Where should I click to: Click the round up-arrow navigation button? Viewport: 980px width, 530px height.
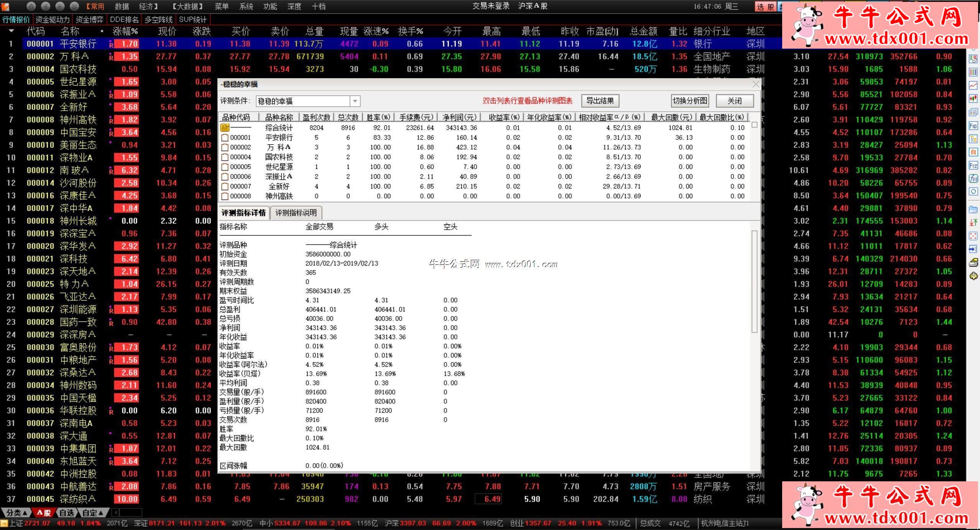pos(31,6)
